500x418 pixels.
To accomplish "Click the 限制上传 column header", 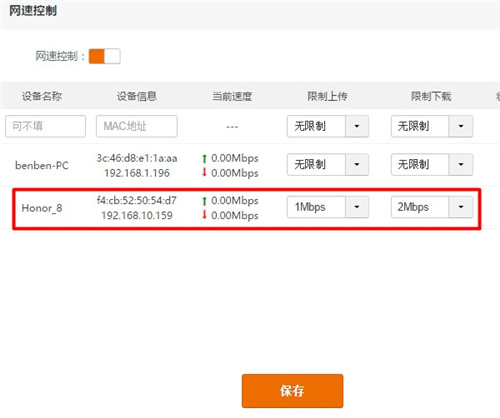I will click(327, 96).
